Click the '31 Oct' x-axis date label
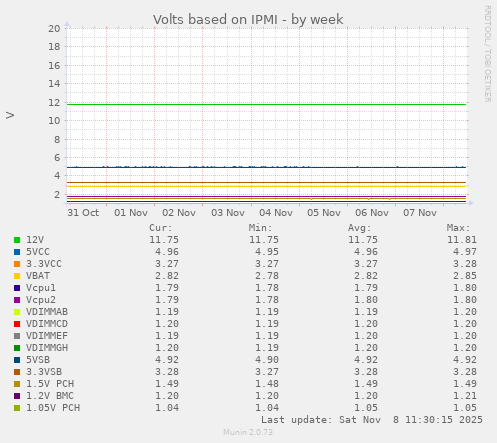Screen dimensions: 497x443 (83, 213)
